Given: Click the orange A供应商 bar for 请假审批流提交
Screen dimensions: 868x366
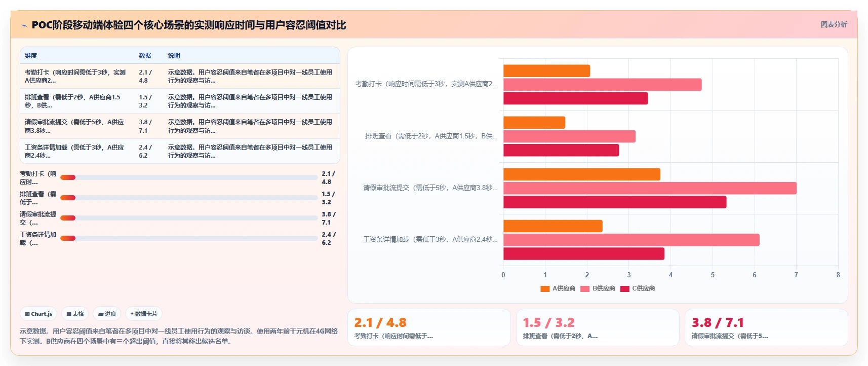Looking at the screenshot, I should (582, 174).
